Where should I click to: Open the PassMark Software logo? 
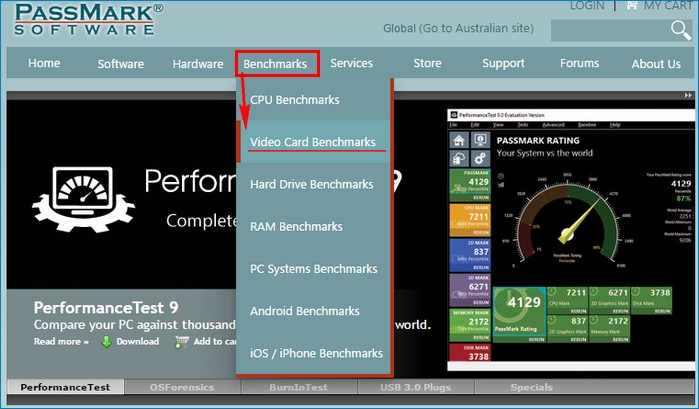tap(88, 19)
